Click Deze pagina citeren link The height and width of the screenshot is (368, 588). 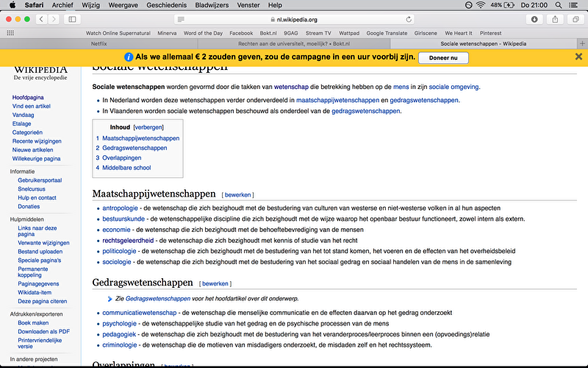43,301
